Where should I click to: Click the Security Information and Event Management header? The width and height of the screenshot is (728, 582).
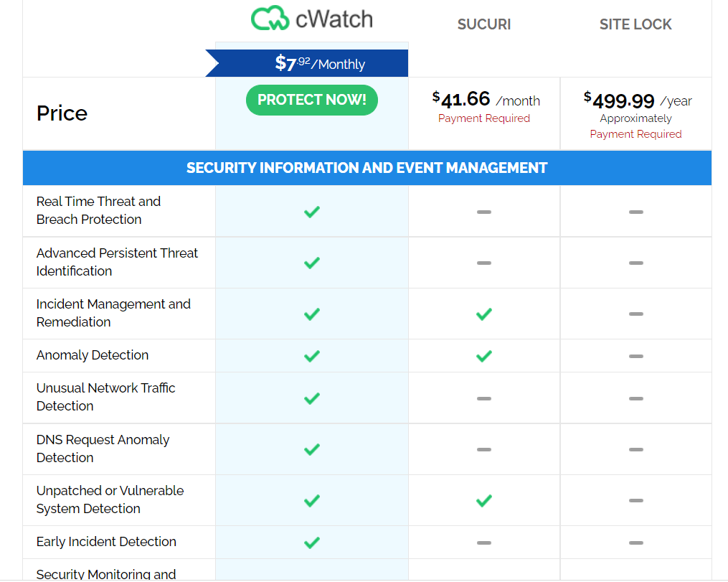[x=367, y=168]
